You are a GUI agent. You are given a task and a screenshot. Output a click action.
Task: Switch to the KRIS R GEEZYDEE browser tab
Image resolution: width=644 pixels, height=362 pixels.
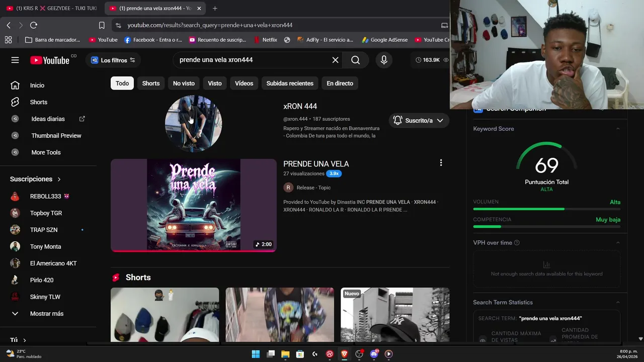pyautogui.click(x=51, y=8)
